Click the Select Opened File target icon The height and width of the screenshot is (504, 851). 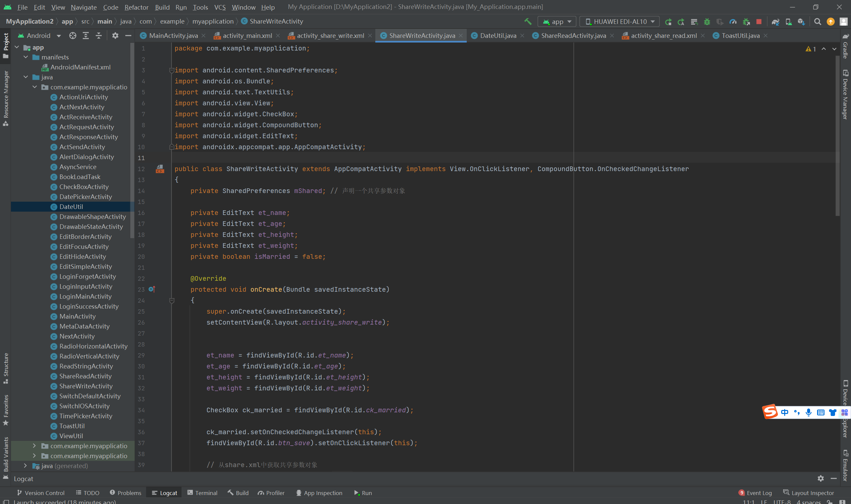tap(72, 36)
